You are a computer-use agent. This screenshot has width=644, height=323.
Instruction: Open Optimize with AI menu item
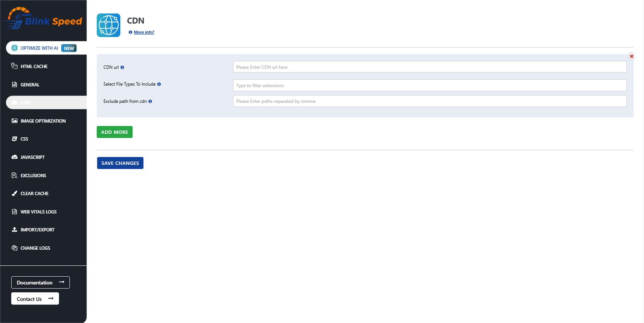46,48
